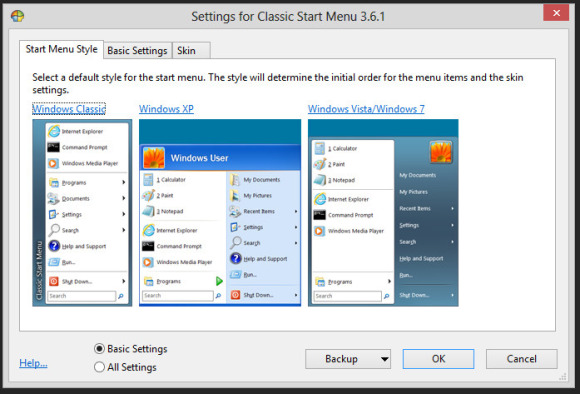Click the Windows Media Player icon in XP preview

(148, 262)
